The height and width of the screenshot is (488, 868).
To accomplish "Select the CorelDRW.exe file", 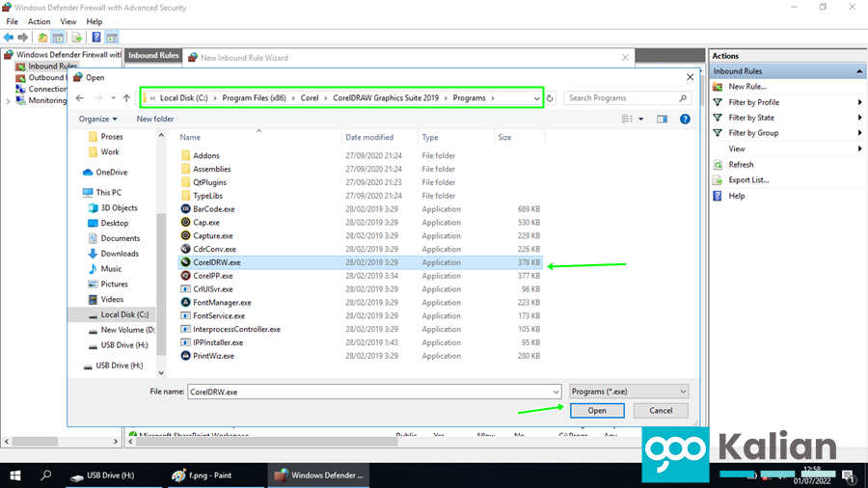I will [x=216, y=262].
